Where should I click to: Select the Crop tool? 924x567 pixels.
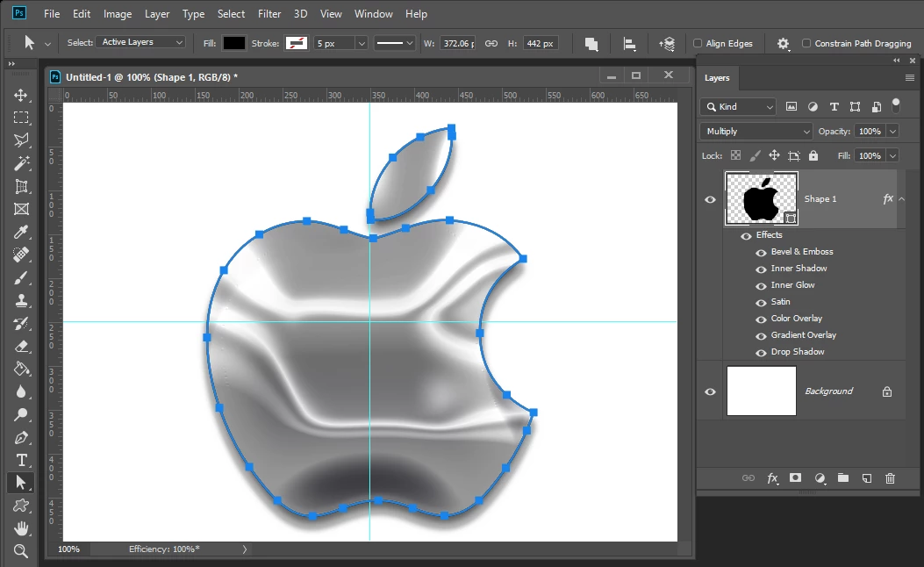pos(21,186)
